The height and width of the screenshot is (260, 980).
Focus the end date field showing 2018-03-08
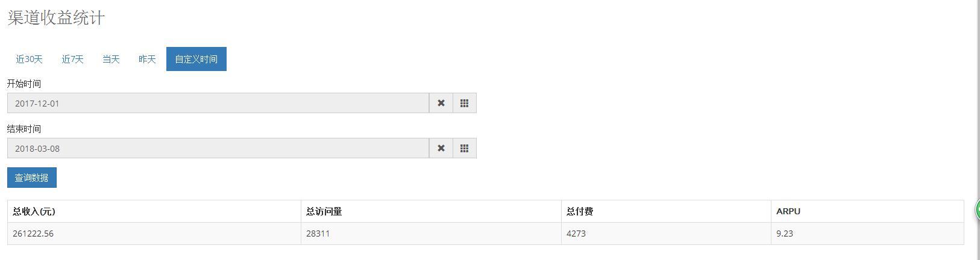click(x=218, y=148)
